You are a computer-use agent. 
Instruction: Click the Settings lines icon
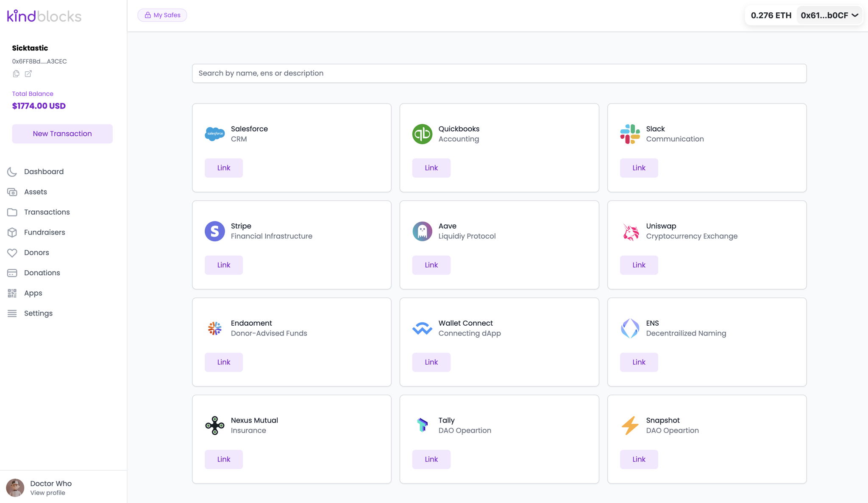tap(12, 313)
